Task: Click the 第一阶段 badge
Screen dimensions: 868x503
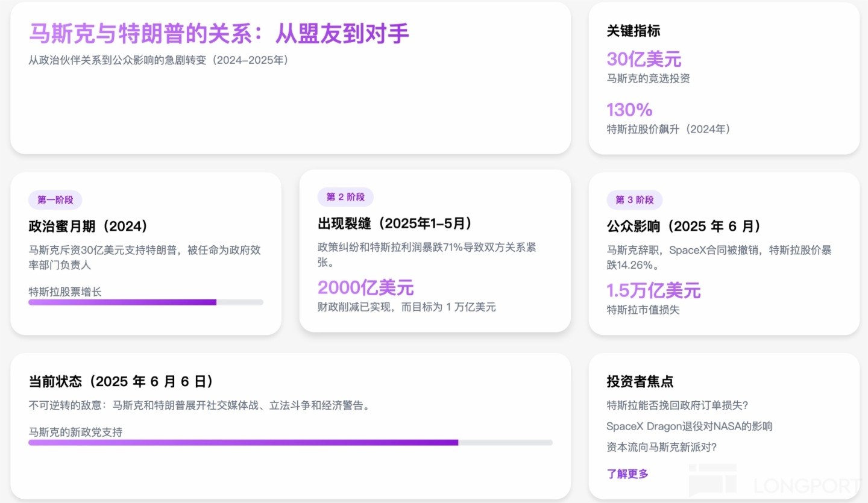Action: (55, 200)
